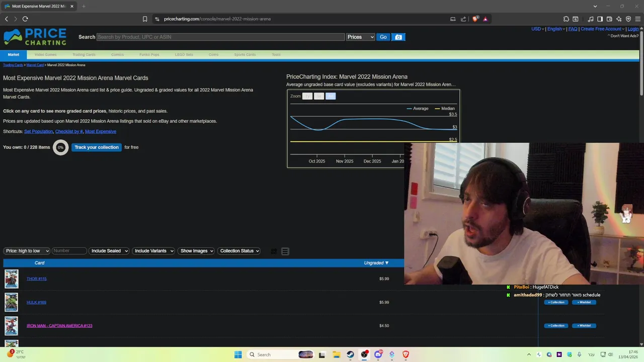Select chart zoom 5y button
The height and width of the screenshot is (362, 644).
tap(318, 96)
